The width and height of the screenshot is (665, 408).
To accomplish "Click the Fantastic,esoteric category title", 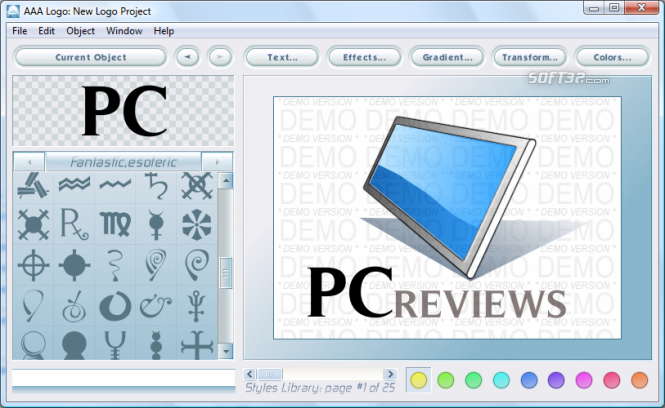I will pyautogui.click(x=123, y=162).
